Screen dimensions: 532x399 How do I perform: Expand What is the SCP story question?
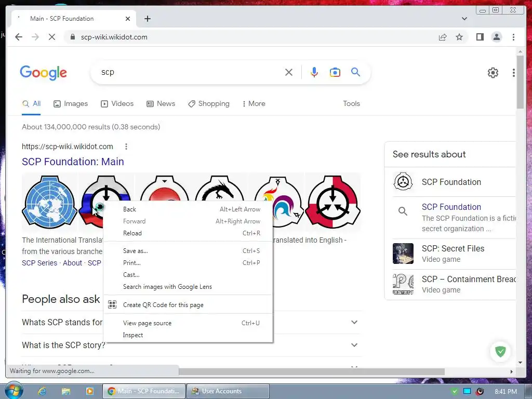tap(190, 345)
